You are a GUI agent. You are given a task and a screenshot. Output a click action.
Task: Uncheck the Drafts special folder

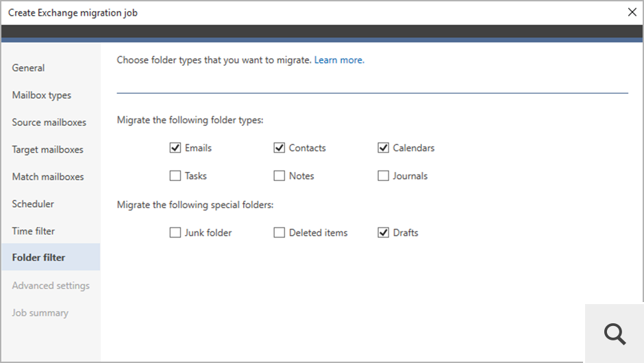point(384,233)
